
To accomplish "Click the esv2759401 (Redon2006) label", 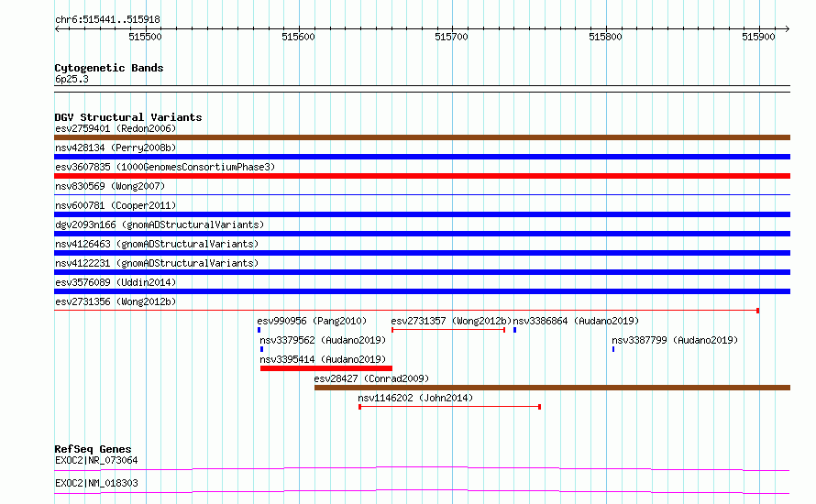I will coord(116,128).
